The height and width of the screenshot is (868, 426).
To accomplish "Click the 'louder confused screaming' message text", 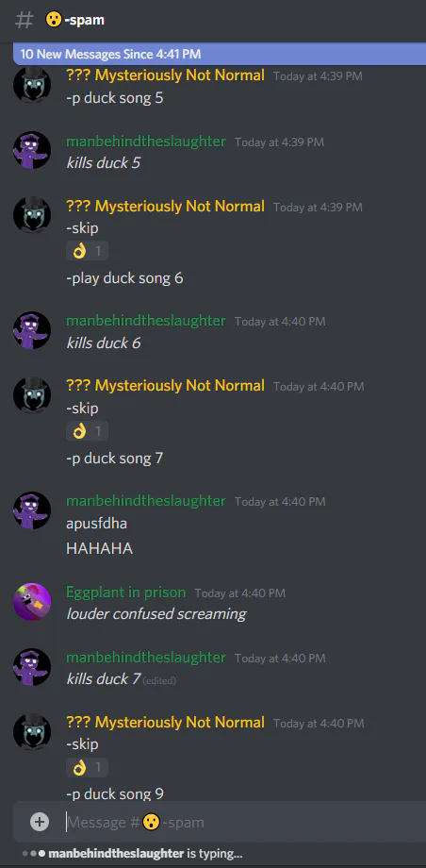I will [x=156, y=614].
